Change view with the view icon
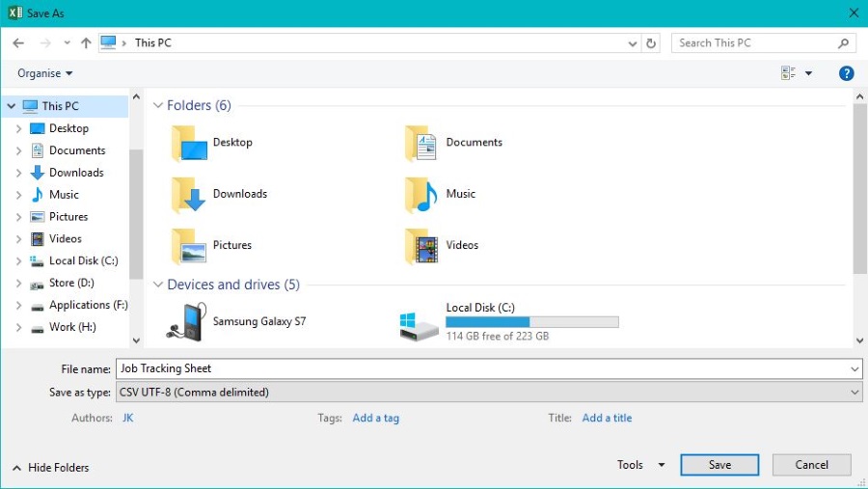 point(788,73)
